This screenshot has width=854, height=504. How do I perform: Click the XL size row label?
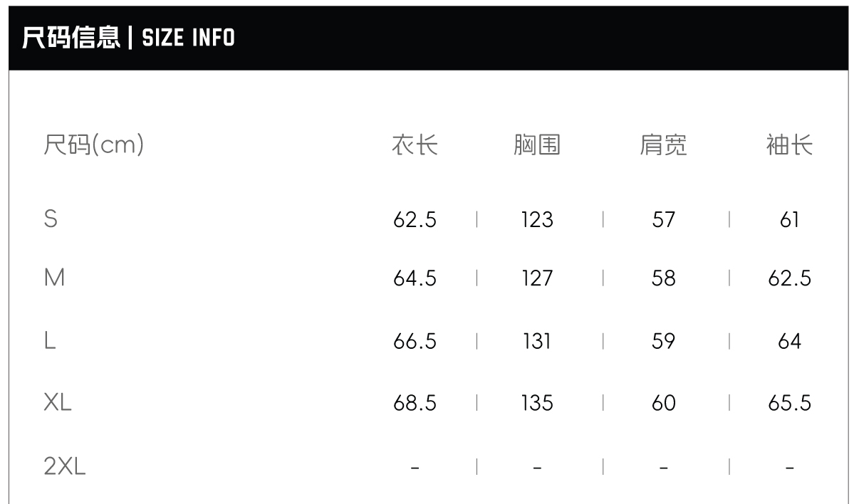(58, 403)
